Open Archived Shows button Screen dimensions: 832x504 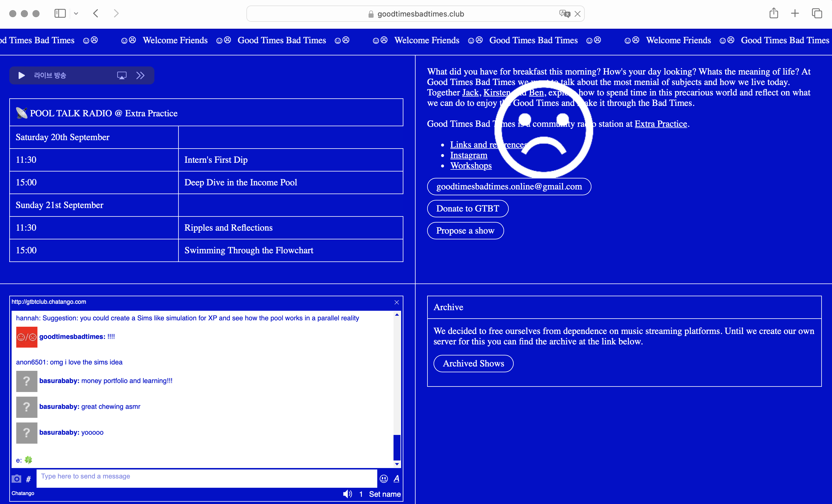point(473,363)
